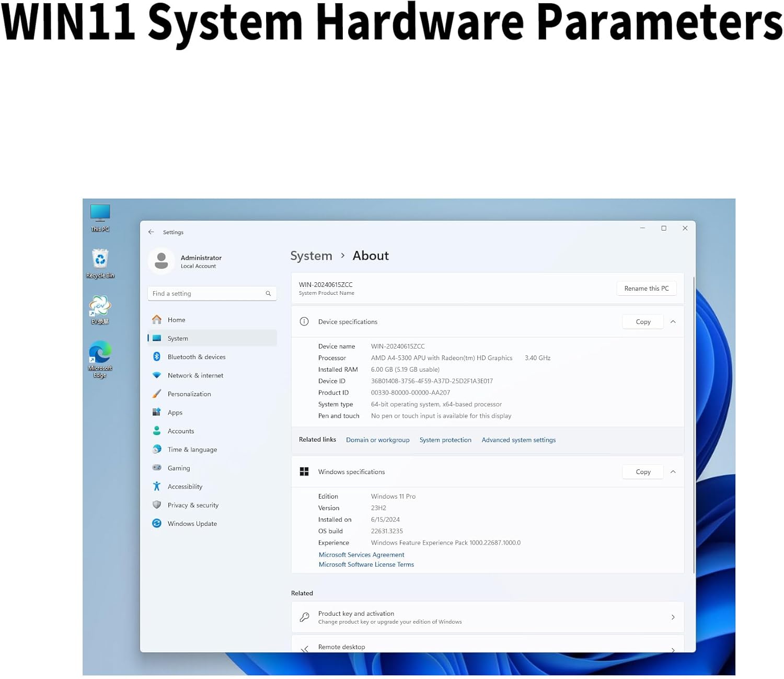Screen dimensions: 784x679
Task: Collapse the Windows specifications section
Action: click(673, 472)
